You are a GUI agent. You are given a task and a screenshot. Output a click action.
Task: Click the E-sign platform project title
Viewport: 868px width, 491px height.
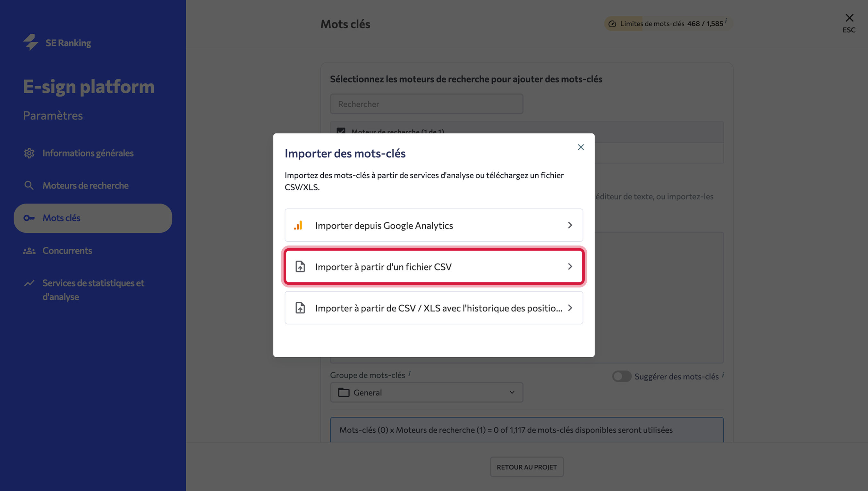89,87
